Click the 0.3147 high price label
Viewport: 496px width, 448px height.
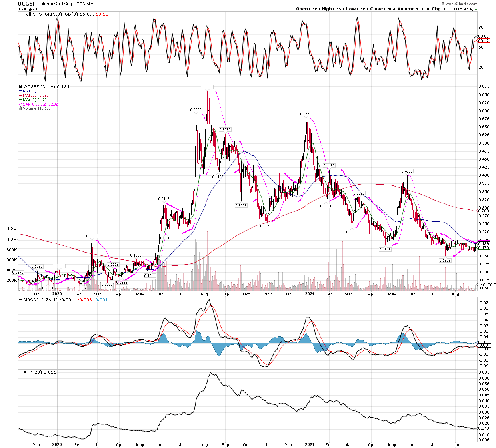click(164, 199)
